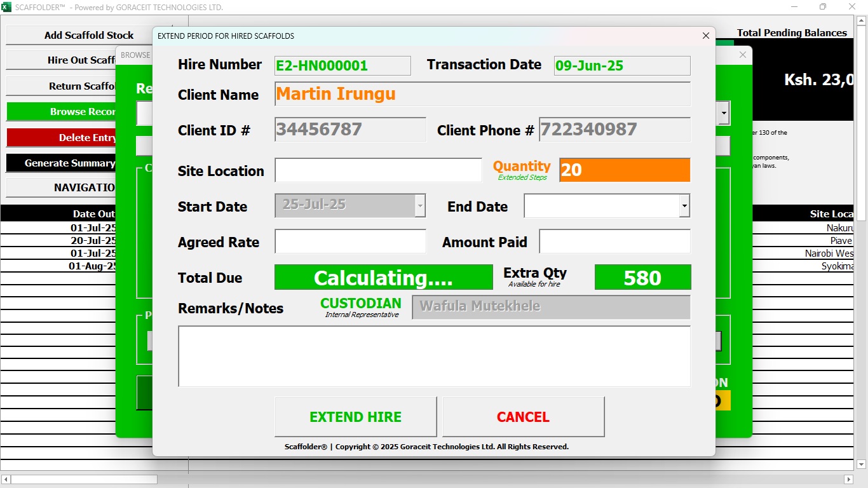This screenshot has width=868, height=488.
Task: Close the Extend Period dialog
Action: coord(705,36)
